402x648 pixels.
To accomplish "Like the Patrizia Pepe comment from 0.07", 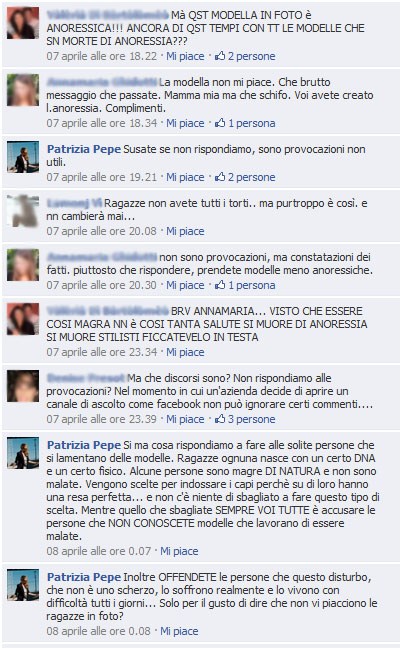I will pyautogui.click(x=179, y=551).
